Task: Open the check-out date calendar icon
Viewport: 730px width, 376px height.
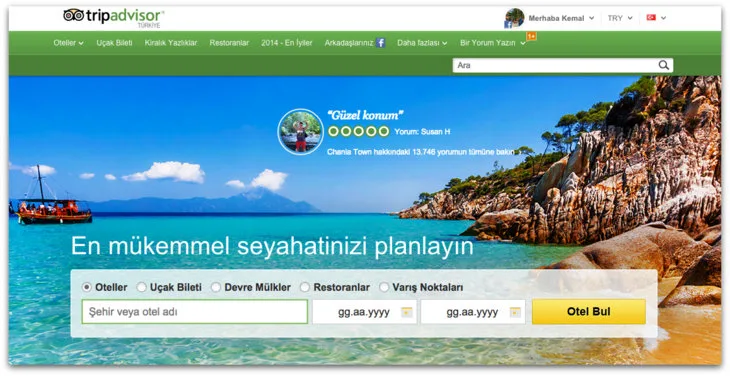Action: pos(515,312)
